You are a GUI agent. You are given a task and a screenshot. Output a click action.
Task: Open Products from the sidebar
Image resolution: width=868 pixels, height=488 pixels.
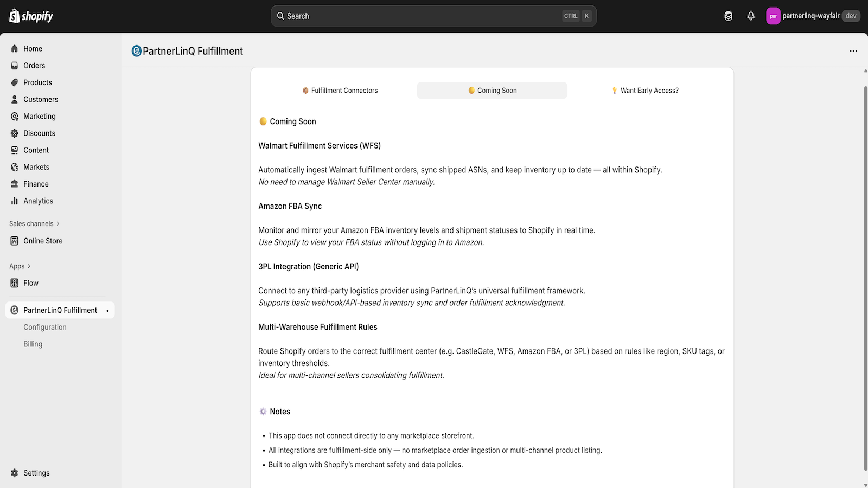point(37,82)
